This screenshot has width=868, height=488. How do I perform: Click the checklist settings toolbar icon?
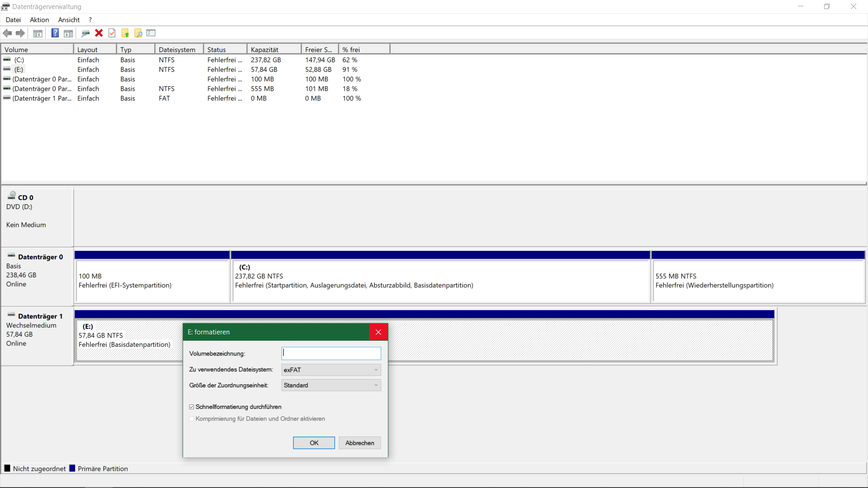(151, 33)
